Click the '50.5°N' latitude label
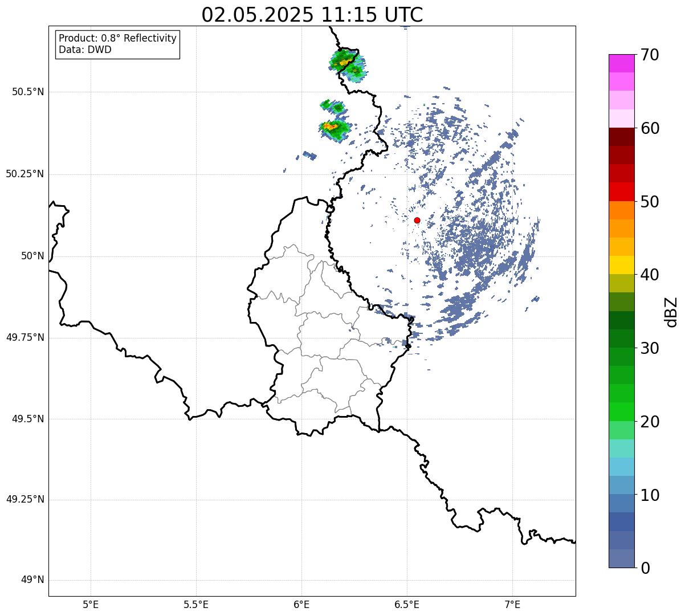The height and width of the screenshot is (616, 685). tap(28, 92)
